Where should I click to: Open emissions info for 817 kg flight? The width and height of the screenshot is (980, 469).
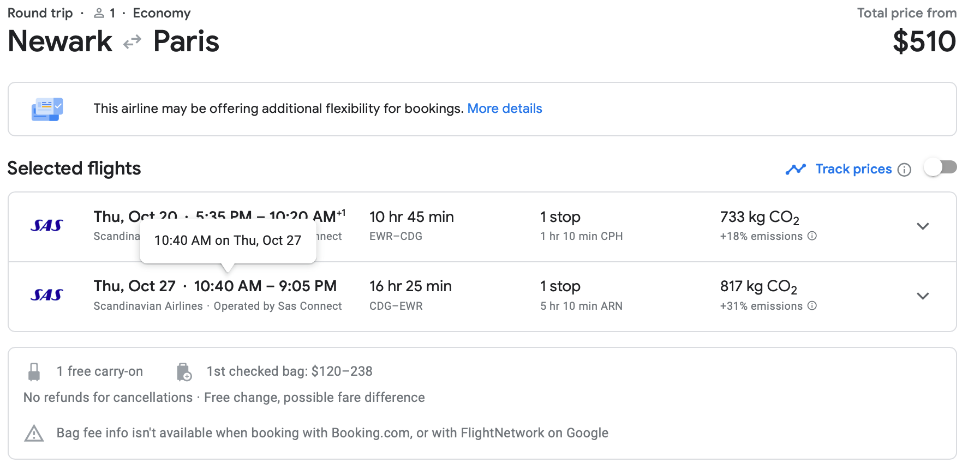[x=812, y=306]
